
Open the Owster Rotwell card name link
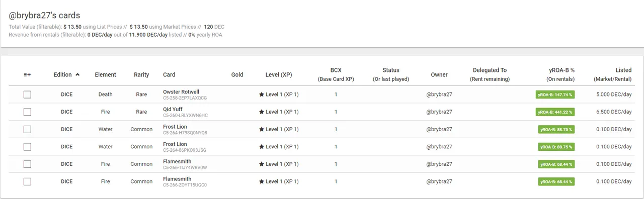tap(181, 92)
